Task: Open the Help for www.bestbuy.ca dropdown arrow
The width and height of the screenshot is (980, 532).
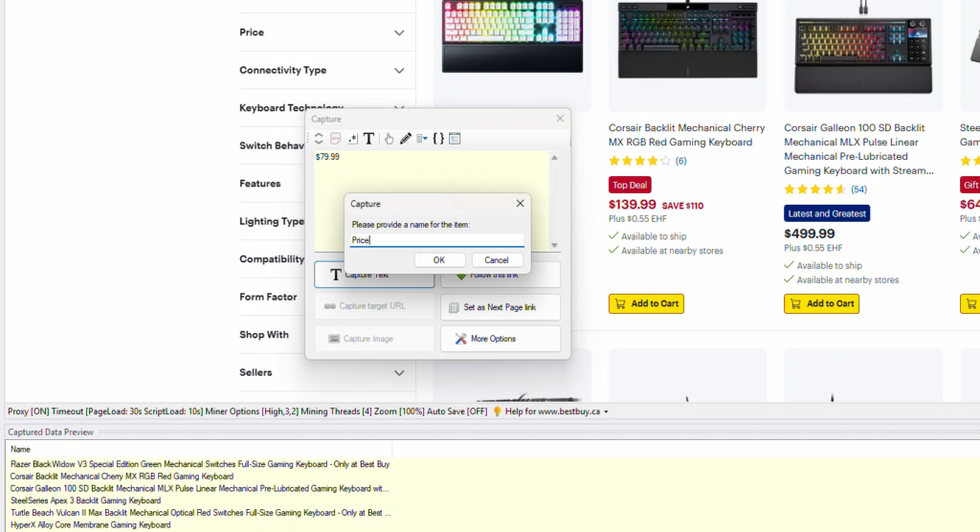Action: pos(606,412)
